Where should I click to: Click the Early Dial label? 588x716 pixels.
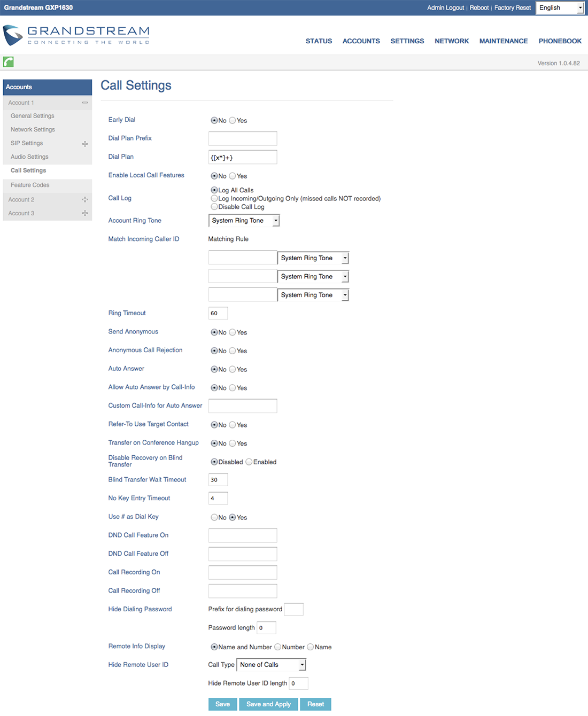click(x=122, y=120)
